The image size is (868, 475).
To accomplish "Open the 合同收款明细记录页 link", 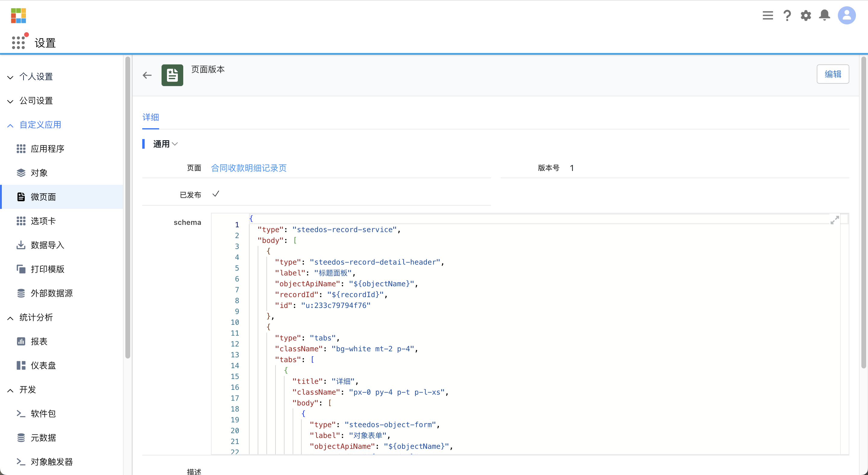I will point(249,168).
